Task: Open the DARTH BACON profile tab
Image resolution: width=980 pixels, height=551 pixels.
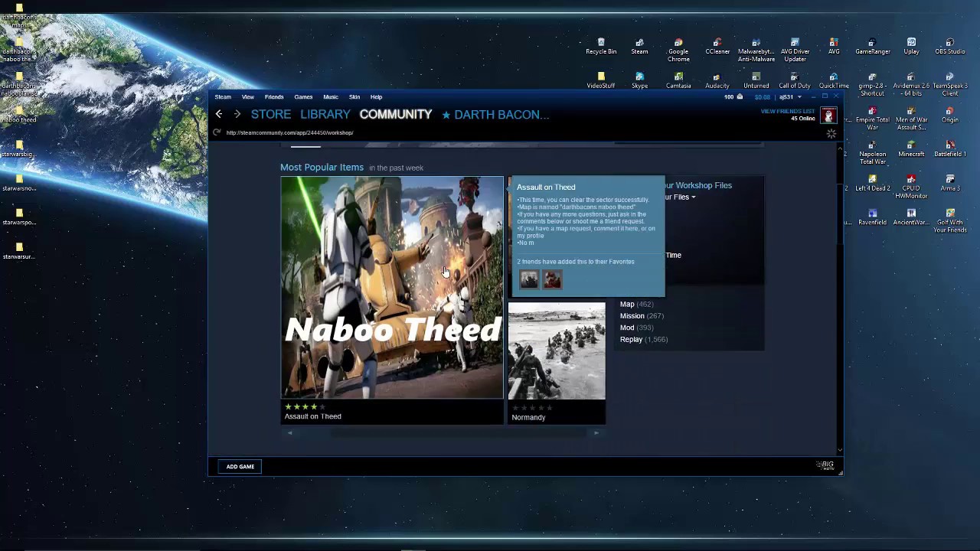Action: (x=496, y=115)
